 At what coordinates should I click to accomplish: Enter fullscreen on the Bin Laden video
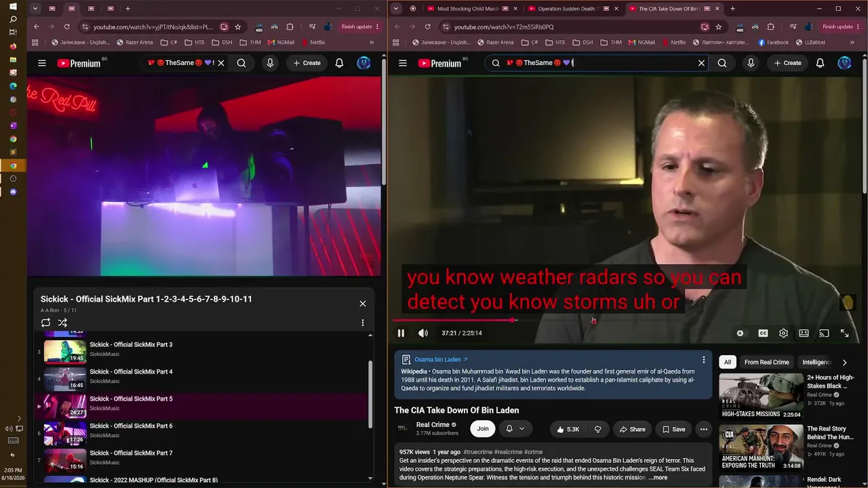844,333
